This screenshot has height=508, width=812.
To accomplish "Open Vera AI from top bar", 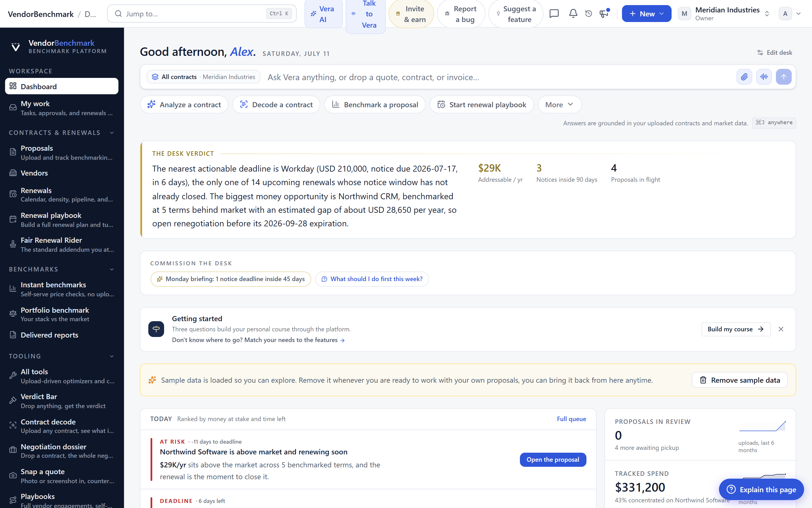I will 323,14.
